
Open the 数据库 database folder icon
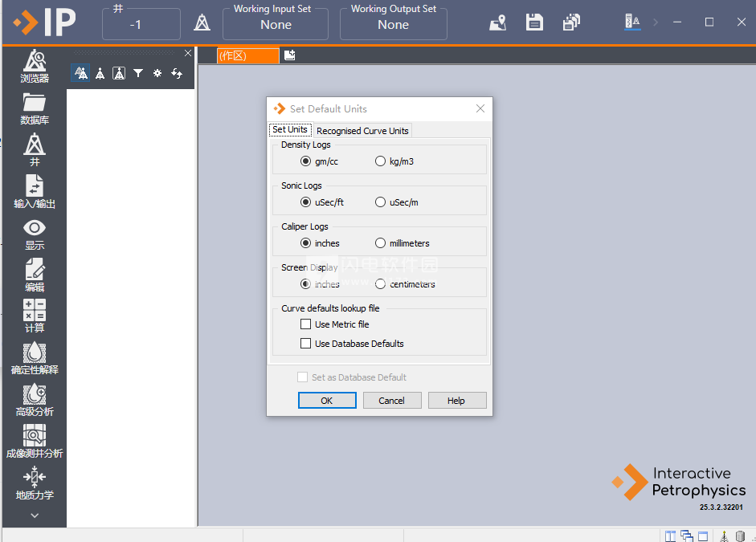tap(34, 108)
